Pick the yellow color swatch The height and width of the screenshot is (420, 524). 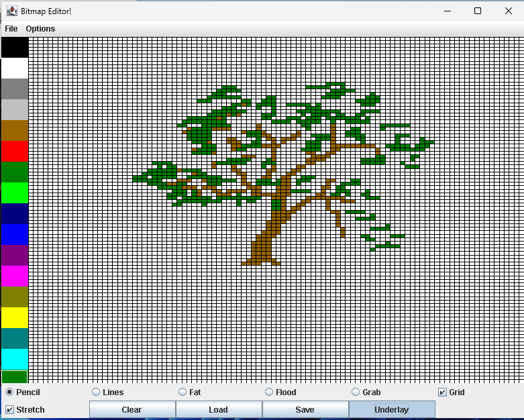15,318
